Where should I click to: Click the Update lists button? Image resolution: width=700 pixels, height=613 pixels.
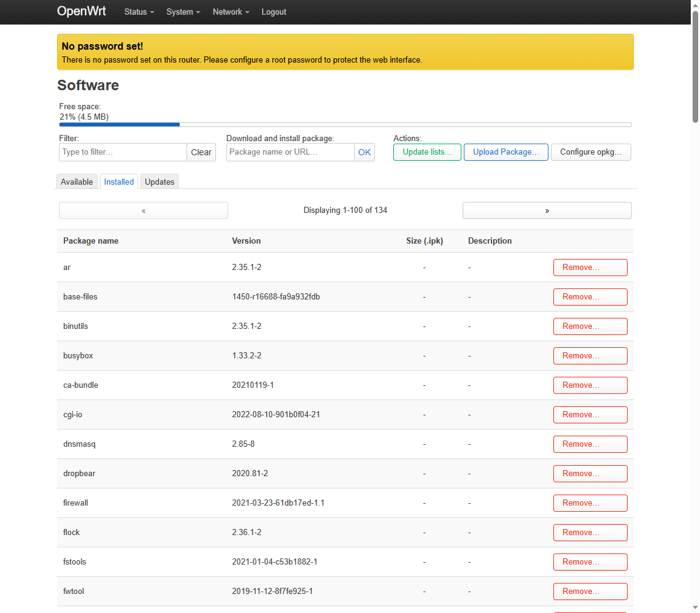(427, 152)
